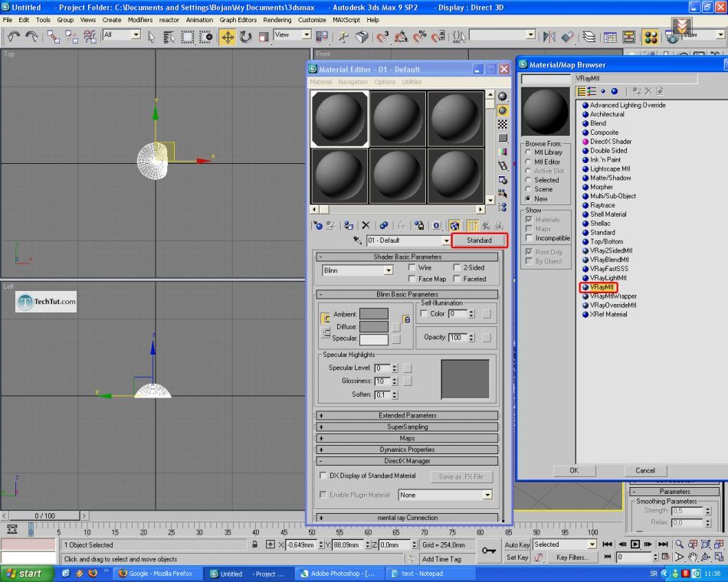Choose Rectangular Selection Region tool

[x=188, y=37]
